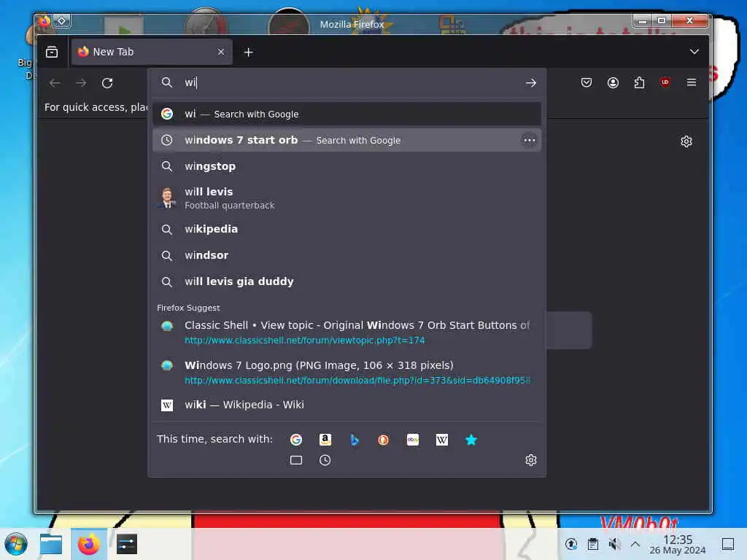The image size is (747, 560).
Task: Search open tabs with tabs icon
Action: click(296, 460)
